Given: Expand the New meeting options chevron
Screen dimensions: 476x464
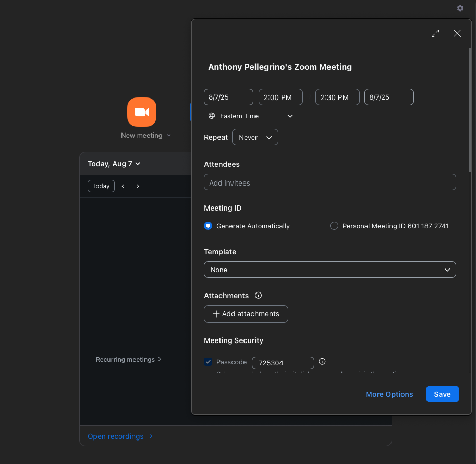Looking at the screenshot, I should 169,136.
